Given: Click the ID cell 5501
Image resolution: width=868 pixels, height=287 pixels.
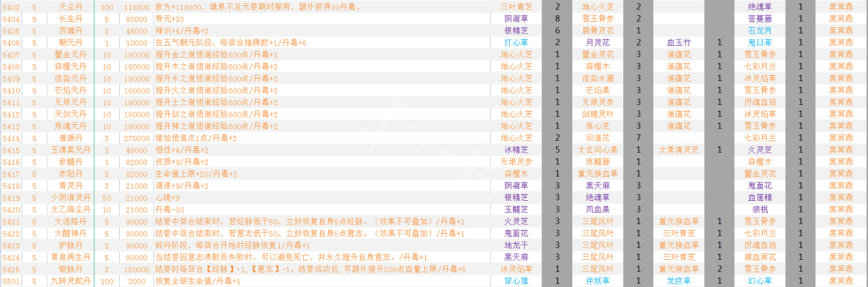Looking at the screenshot, I should [12, 281].
